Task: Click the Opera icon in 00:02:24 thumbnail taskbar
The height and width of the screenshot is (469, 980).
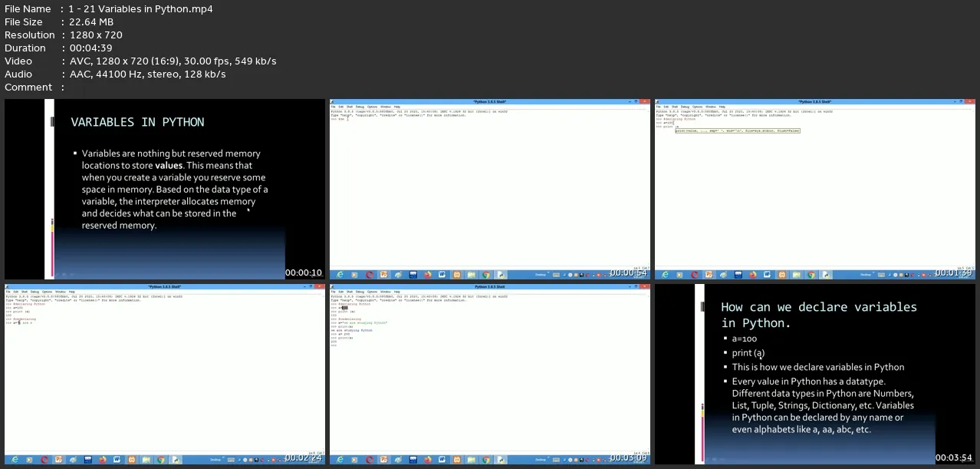Action: point(44,460)
